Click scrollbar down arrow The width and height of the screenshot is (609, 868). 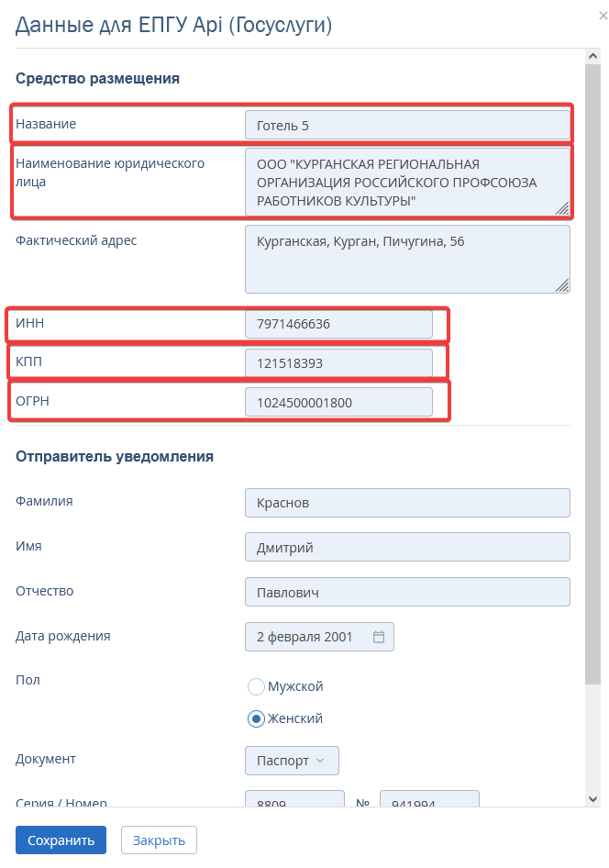[x=592, y=799]
